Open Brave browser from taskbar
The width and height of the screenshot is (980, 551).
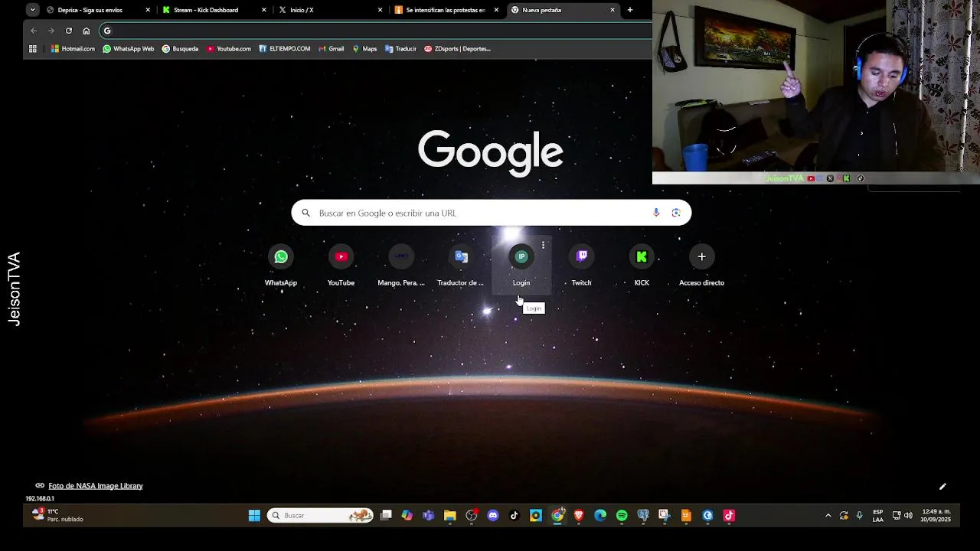[x=579, y=516]
